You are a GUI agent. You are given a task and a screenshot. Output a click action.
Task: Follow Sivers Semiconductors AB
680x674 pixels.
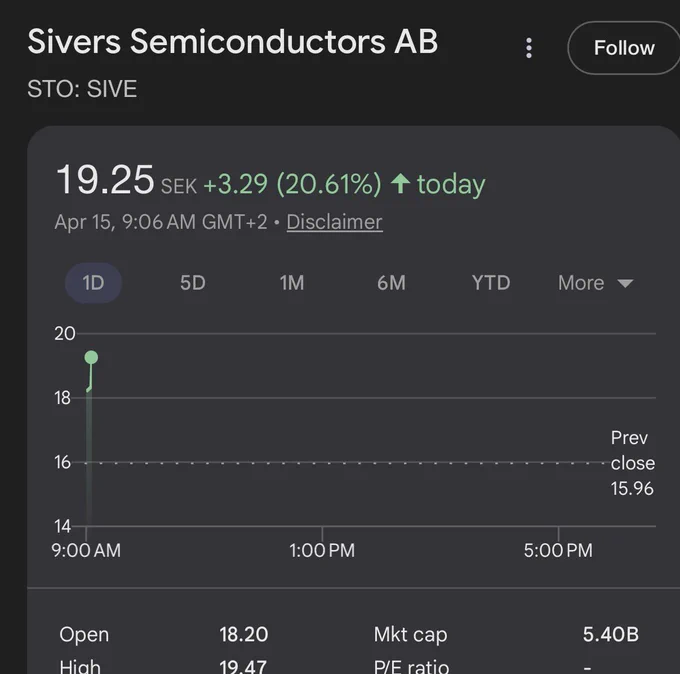click(624, 48)
